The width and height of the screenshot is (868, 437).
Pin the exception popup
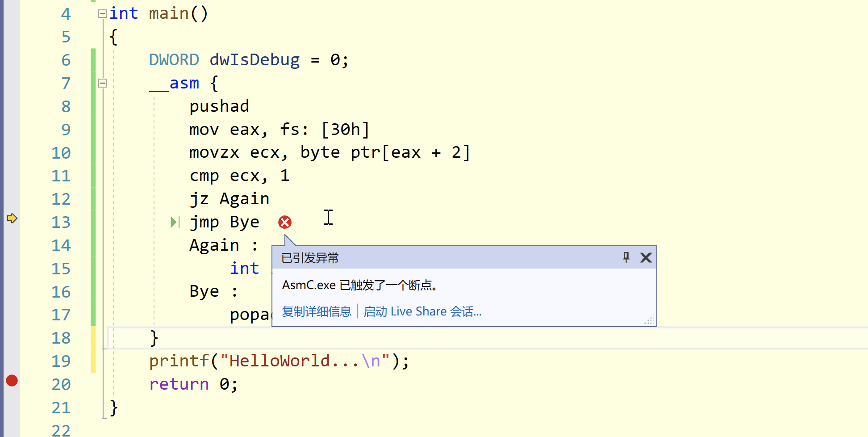pyautogui.click(x=626, y=257)
